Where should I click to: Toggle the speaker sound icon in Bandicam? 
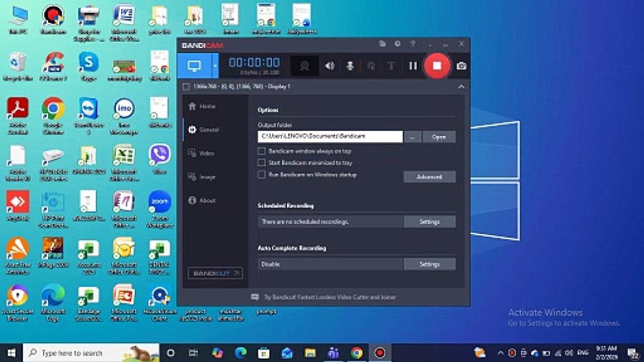point(330,66)
